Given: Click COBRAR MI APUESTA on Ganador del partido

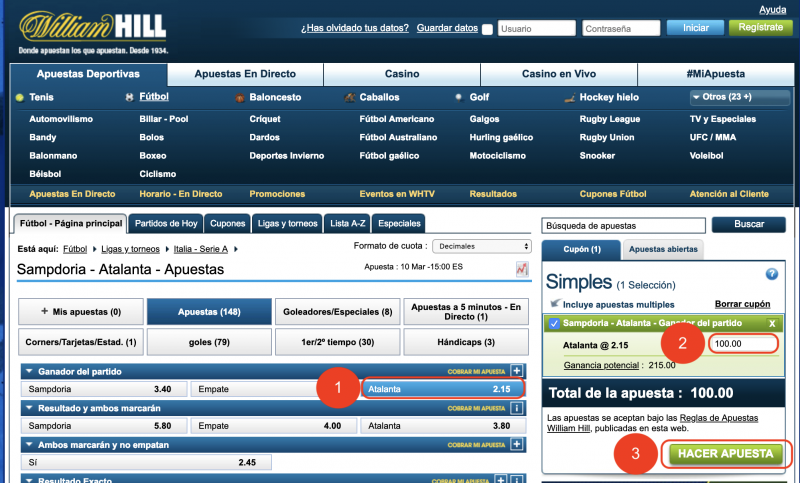Looking at the screenshot, I should (x=476, y=372).
